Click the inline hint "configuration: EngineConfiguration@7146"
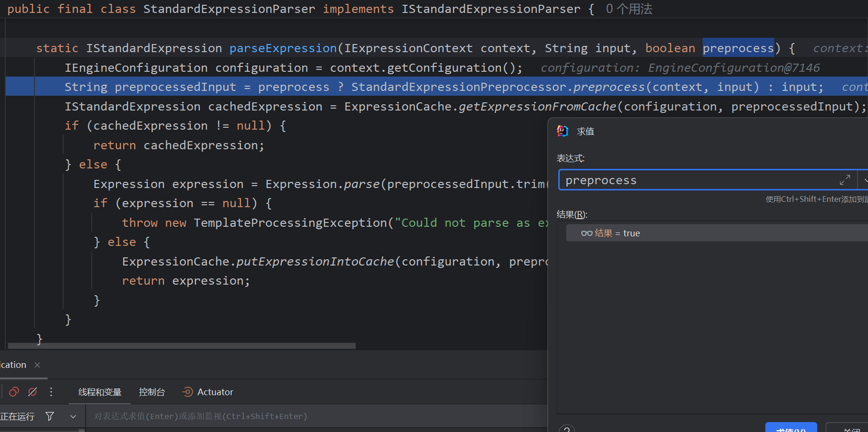Viewport: 868px width, 432px height. (680, 68)
